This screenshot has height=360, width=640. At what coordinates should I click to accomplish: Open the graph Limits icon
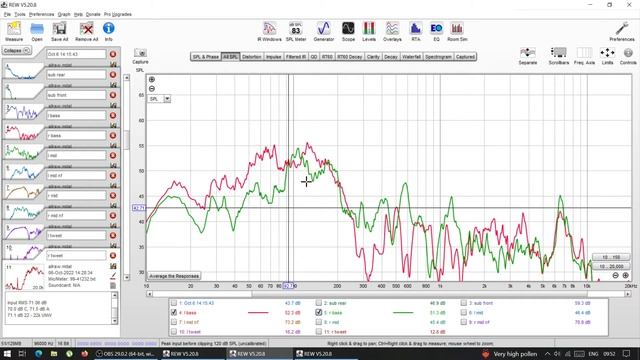pos(607,56)
